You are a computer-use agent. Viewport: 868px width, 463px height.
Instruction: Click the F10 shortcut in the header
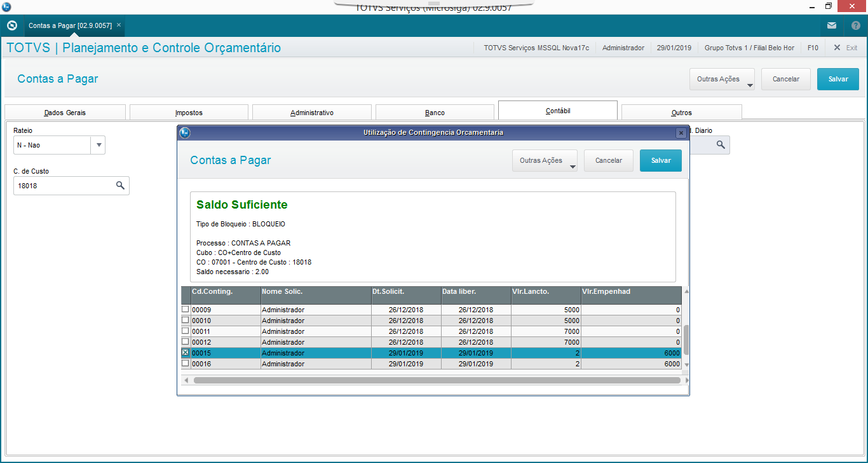tap(813, 48)
